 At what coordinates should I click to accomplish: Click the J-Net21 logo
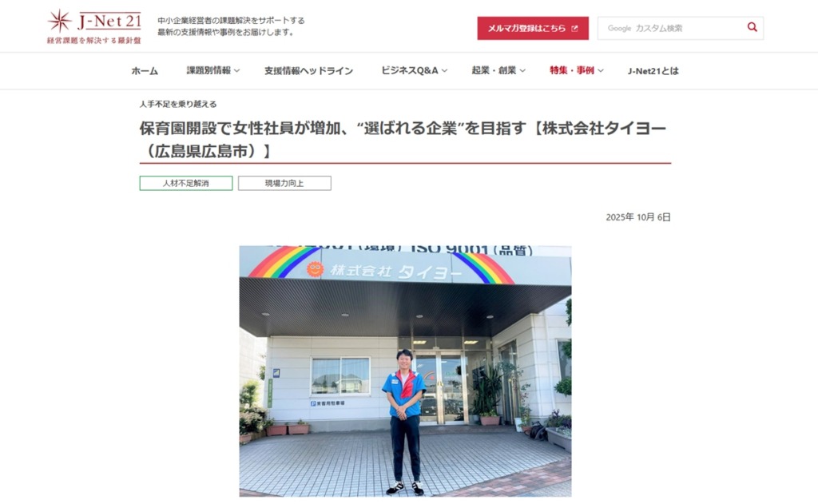pos(94,26)
